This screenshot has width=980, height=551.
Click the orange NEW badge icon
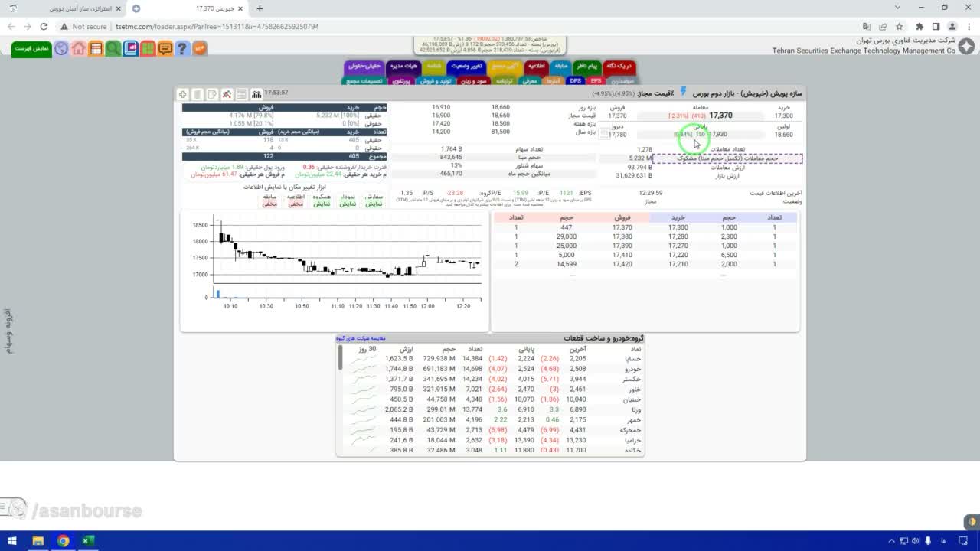click(200, 48)
